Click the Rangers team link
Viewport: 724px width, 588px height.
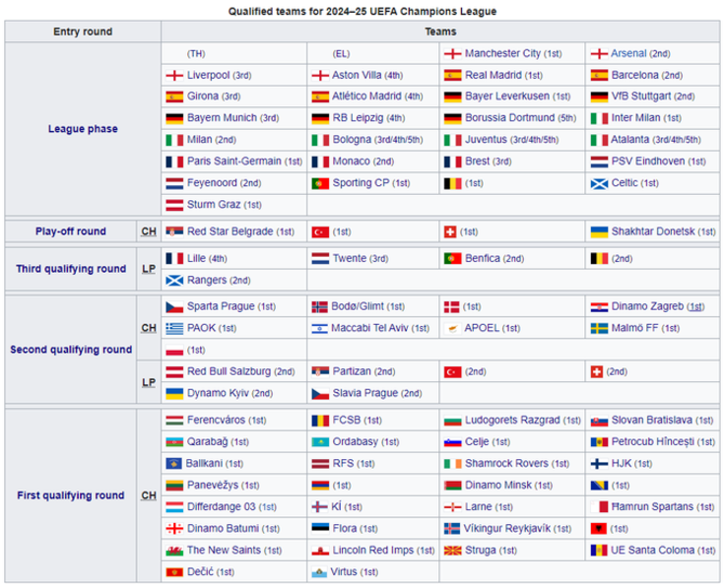point(207,280)
